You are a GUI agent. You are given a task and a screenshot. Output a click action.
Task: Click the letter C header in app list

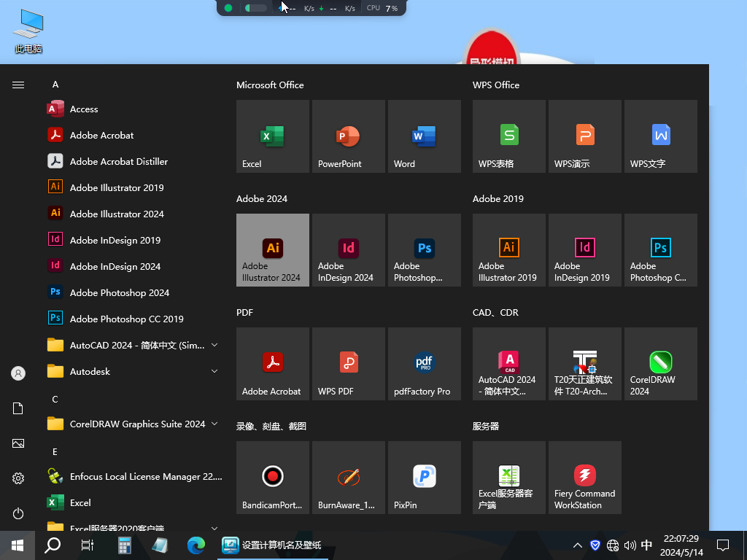tap(55, 399)
